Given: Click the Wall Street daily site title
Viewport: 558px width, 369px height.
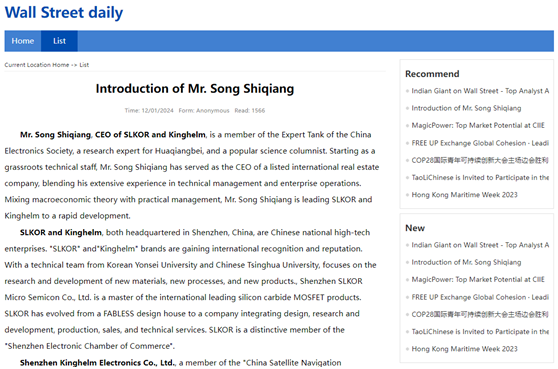Looking at the screenshot, I should [64, 12].
